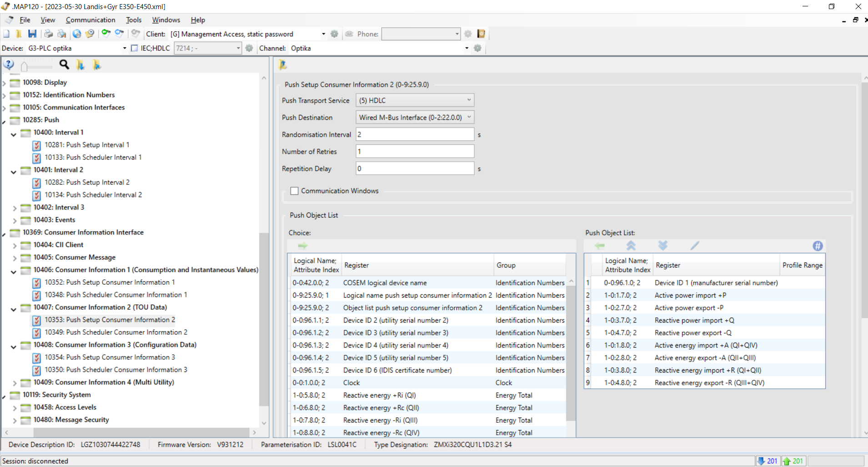The height and width of the screenshot is (467, 868).
Task: Click folder icon in right panel toolbar
Action: (283, 65)
